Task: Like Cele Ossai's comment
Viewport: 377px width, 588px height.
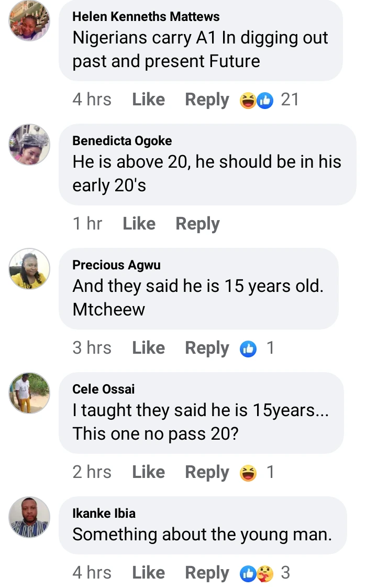Action: click(x=148, y=472)
